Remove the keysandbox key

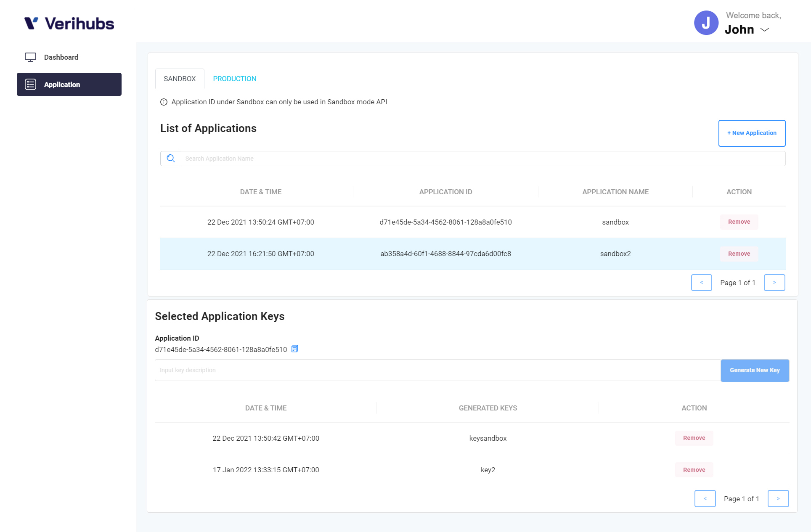694,438
